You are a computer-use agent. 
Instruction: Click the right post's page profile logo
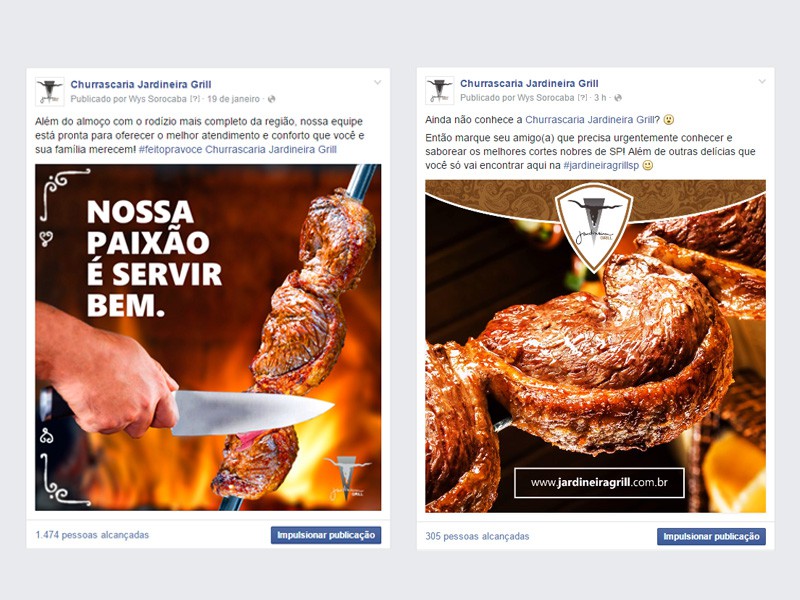(439, 91)
